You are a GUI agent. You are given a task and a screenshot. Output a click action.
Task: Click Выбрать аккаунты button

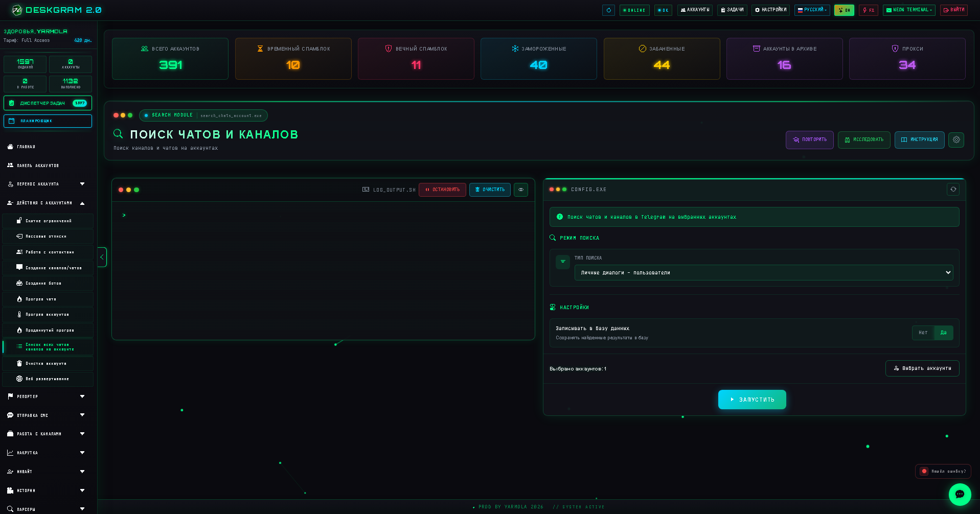922,368
